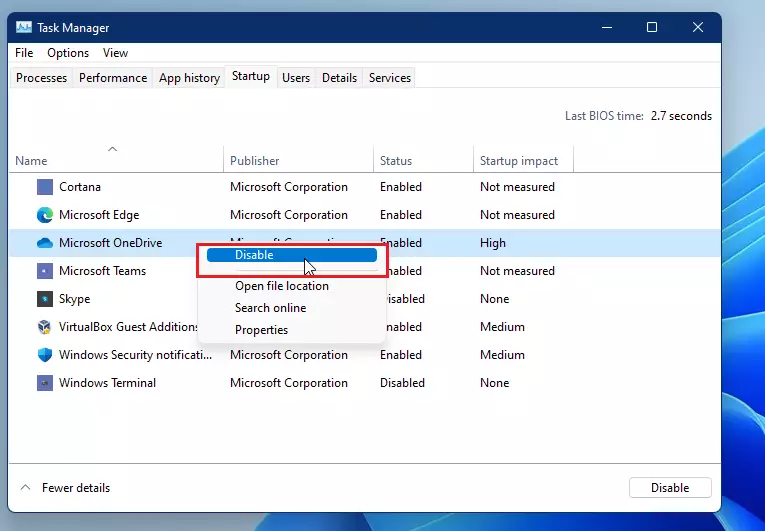Minimize the Task Manager window
The height and width of the screenshot is (531, 765).
[x=607, y=27]
